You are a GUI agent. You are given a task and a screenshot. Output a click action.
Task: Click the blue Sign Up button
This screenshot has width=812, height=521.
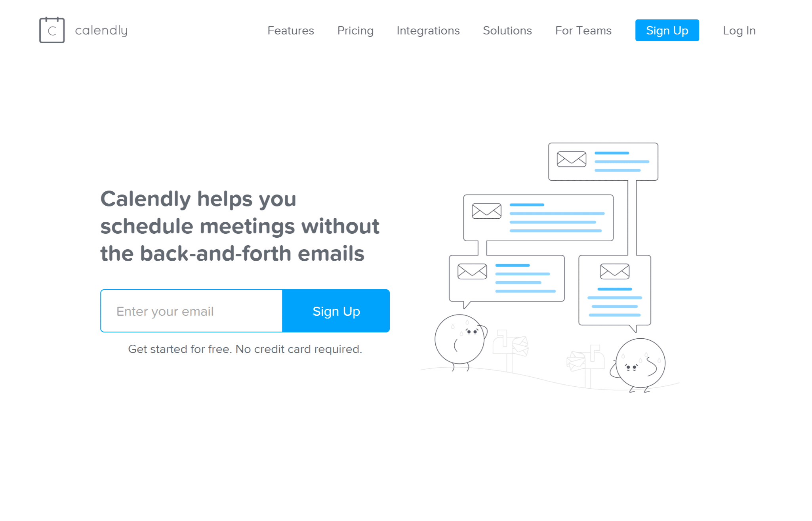click(667, 30)
